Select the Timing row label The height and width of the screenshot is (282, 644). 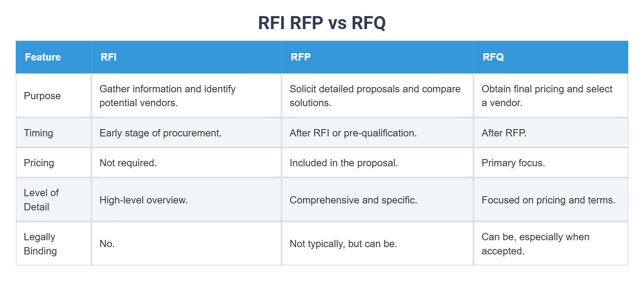coord(38,133)
